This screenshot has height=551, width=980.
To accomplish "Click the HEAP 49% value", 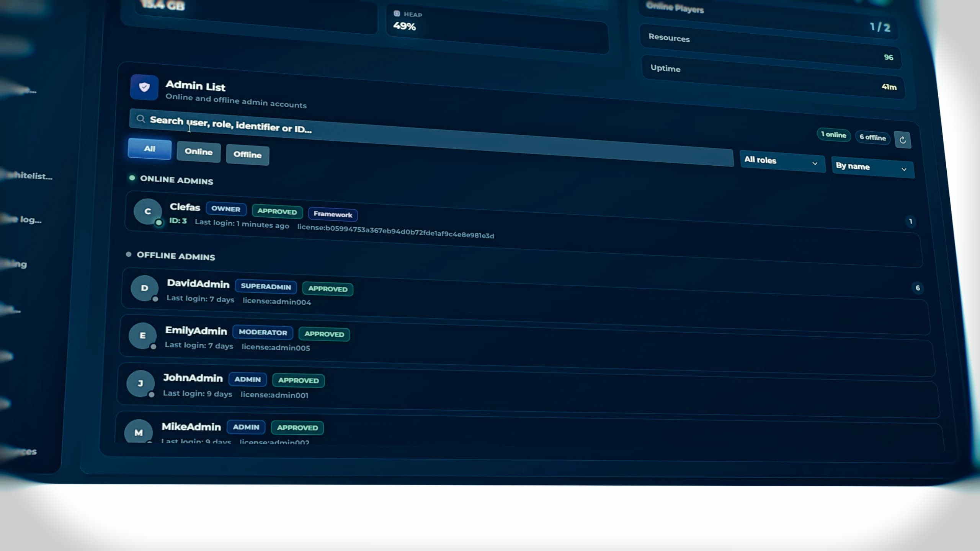I will coord(404,26).
